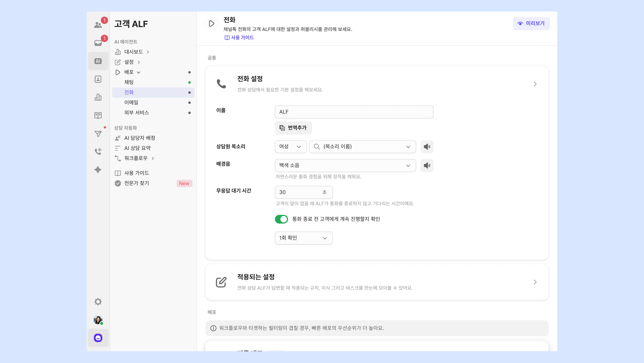
Task: Play the background sound preview with the speaker icon
Action: coord(427,165)
